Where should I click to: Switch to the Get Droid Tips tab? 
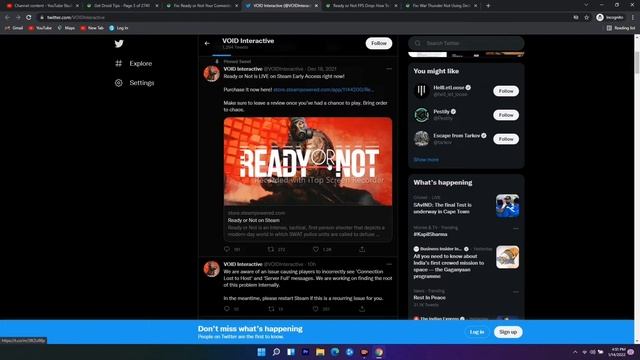(122, 6)
